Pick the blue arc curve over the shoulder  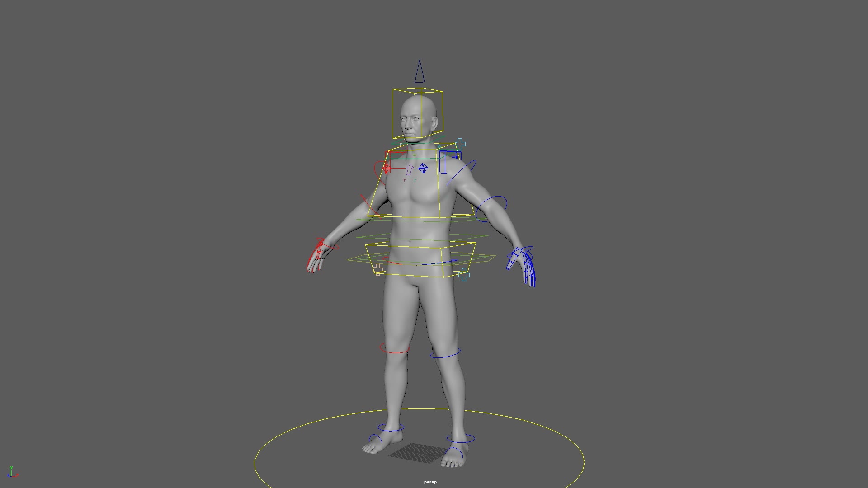[461, 173]
